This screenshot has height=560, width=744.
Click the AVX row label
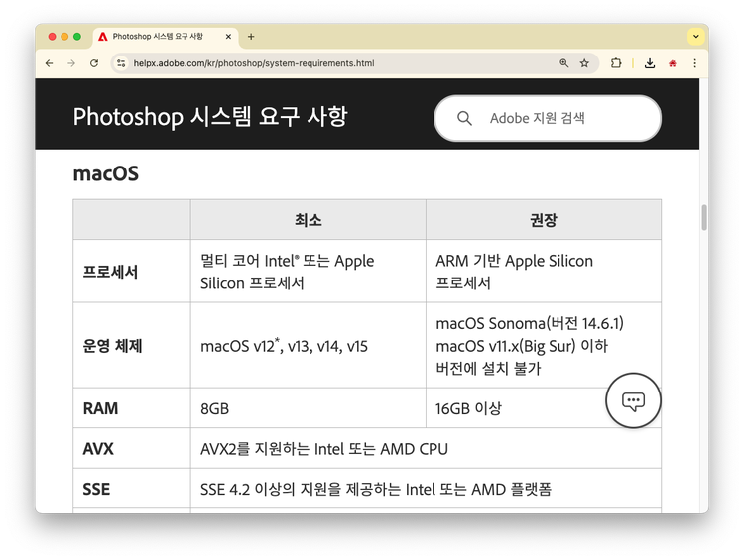(x=98, y=449)
